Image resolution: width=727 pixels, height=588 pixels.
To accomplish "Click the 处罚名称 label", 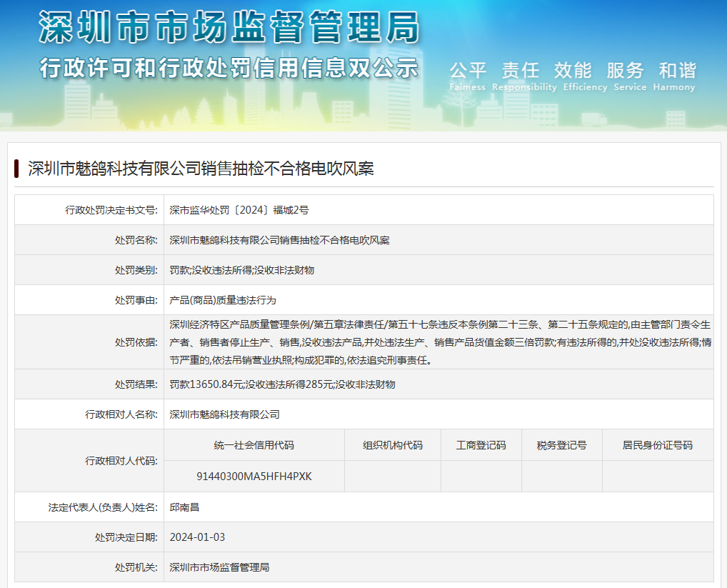I will click(136, 240).
